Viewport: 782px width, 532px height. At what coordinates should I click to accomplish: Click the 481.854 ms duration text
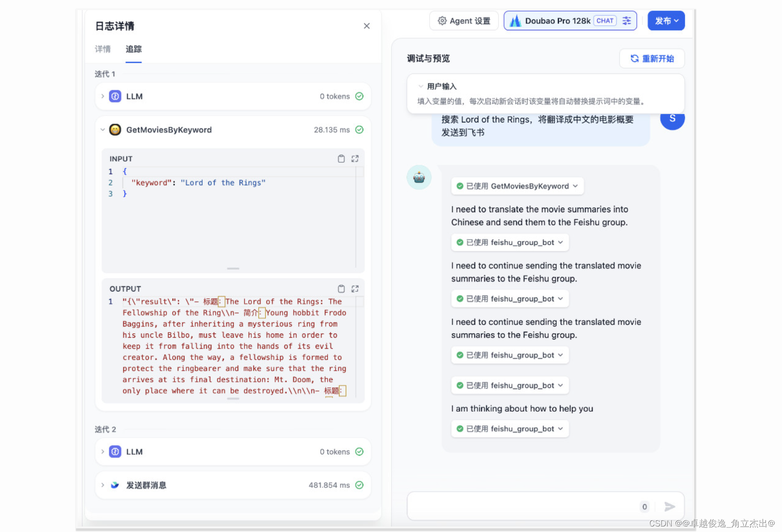pos(329,485)
